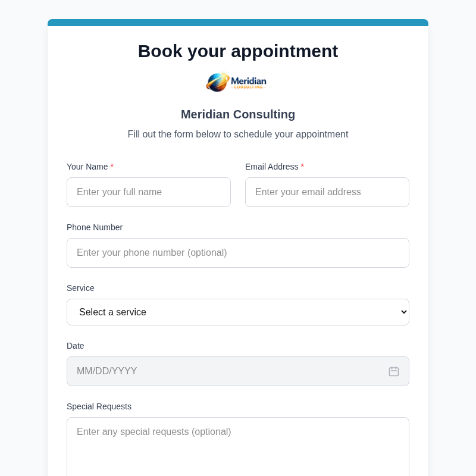Image resolution: width=476 pixels, height=476 pixels.
Task: Open the Date field to pick a date
Action: [226, 371]
